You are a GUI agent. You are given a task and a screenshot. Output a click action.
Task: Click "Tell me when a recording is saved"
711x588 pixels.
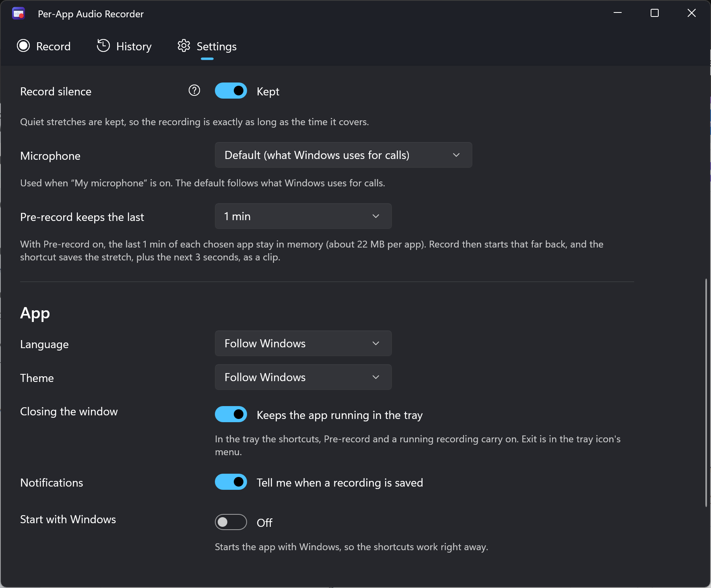tap(340, 483)
